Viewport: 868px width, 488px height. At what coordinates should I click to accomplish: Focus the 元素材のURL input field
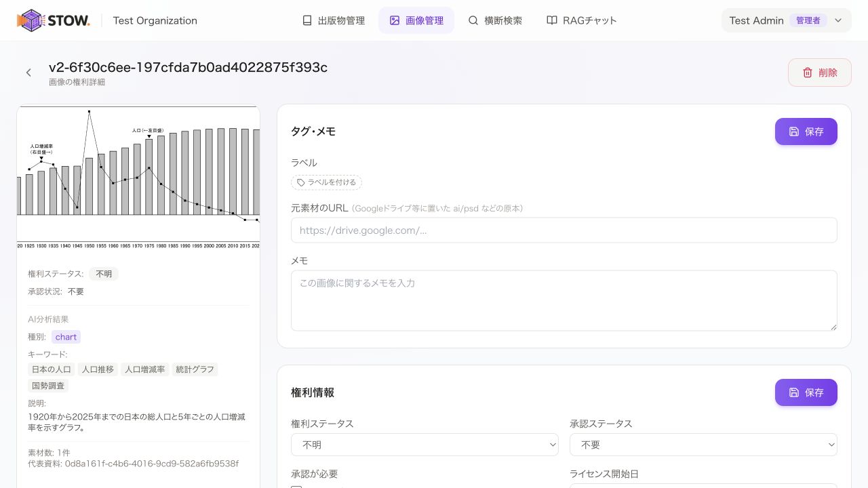coord(564,230)
